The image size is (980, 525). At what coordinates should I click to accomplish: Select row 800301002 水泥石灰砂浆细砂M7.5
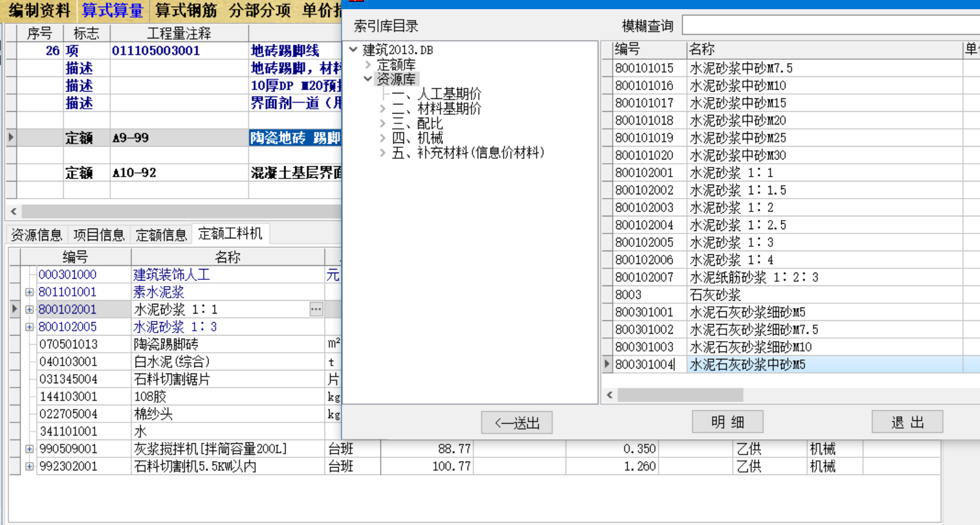[790, 329]
